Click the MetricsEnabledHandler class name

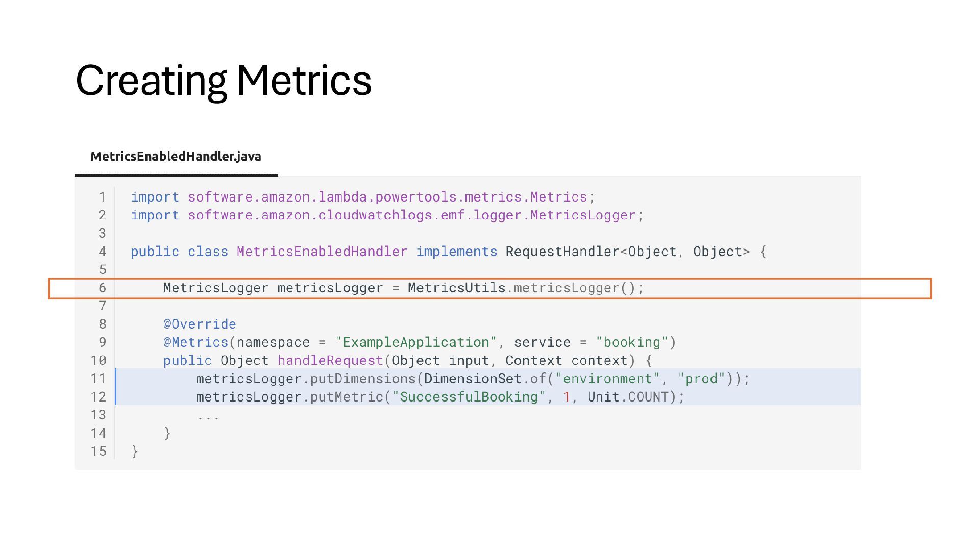click(322, 252)
